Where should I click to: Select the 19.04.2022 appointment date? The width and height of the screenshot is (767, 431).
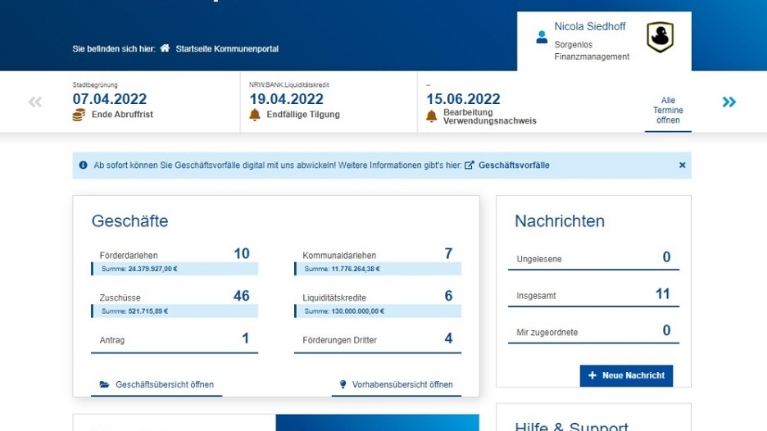point(287,99)
